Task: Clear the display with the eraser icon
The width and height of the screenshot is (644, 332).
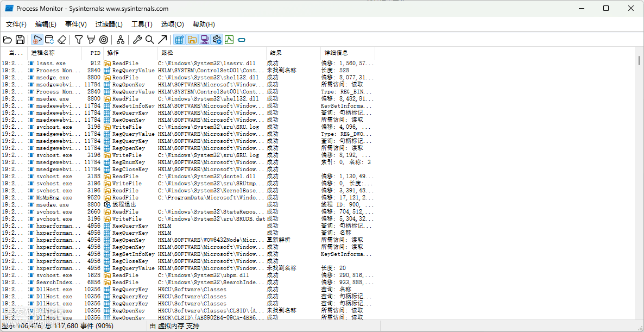Action: click(61, 40)
